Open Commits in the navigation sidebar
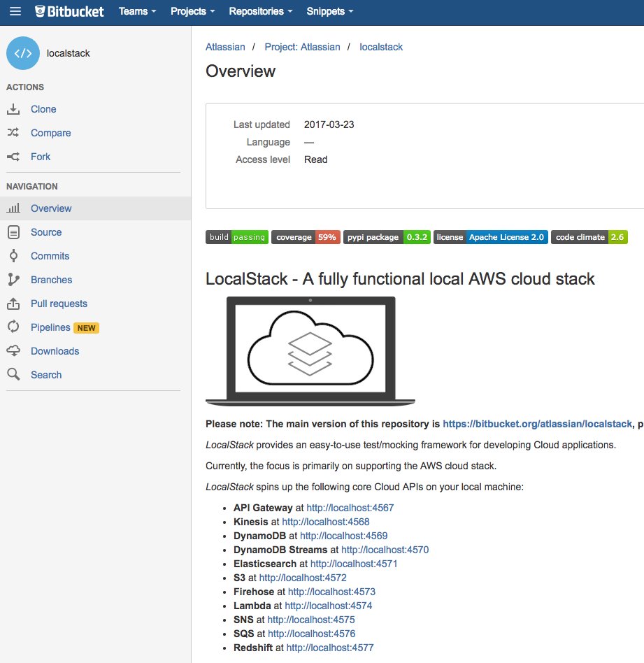 click(50, 256)
